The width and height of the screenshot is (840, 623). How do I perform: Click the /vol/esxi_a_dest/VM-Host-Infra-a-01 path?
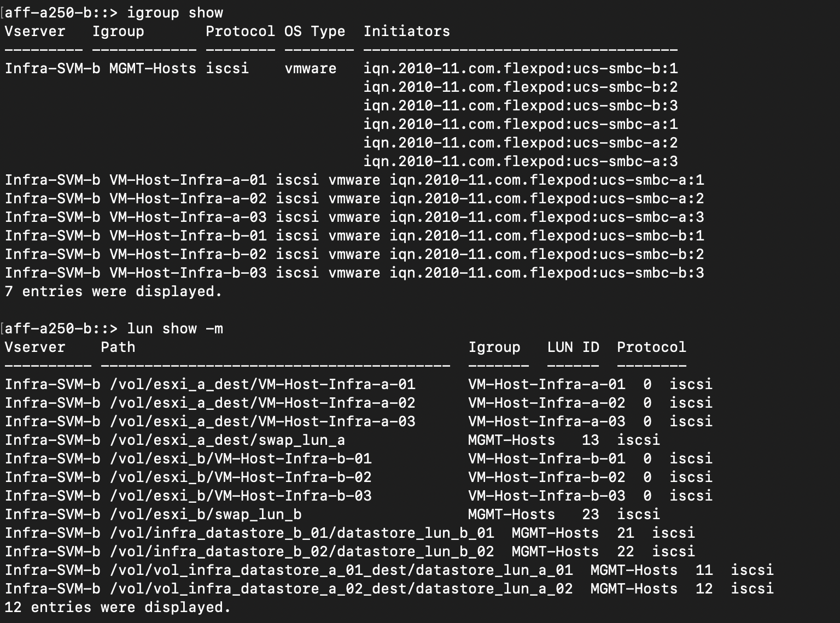tap(262, 384)
